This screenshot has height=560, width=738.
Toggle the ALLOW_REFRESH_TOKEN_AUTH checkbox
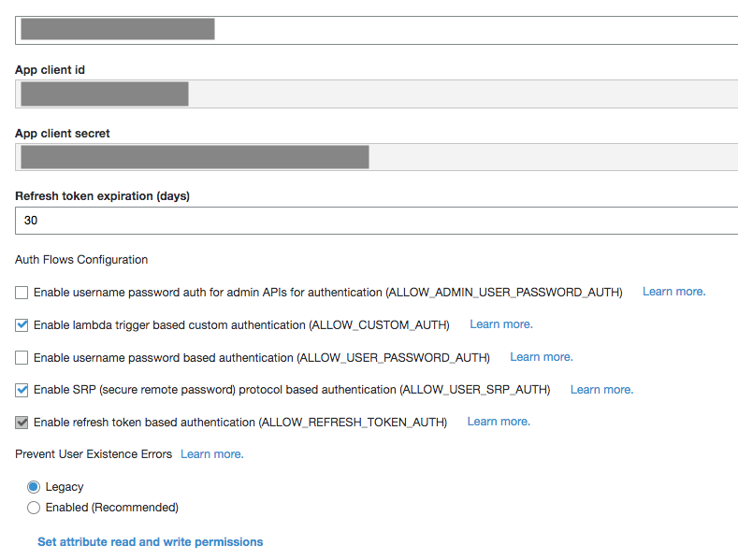click(x=22, y=423)
